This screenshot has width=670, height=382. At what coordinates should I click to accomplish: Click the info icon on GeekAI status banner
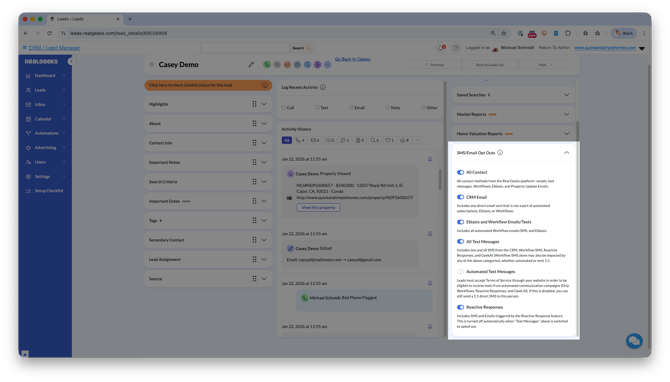click(x=264, y=85)
